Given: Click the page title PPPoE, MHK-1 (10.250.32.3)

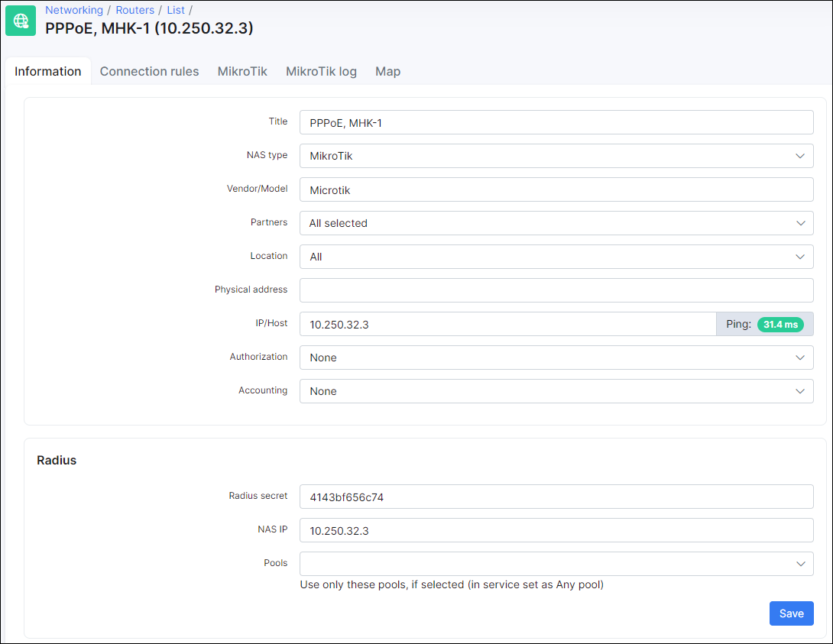Looking at the screenshot, I should [x=149, y=28].
